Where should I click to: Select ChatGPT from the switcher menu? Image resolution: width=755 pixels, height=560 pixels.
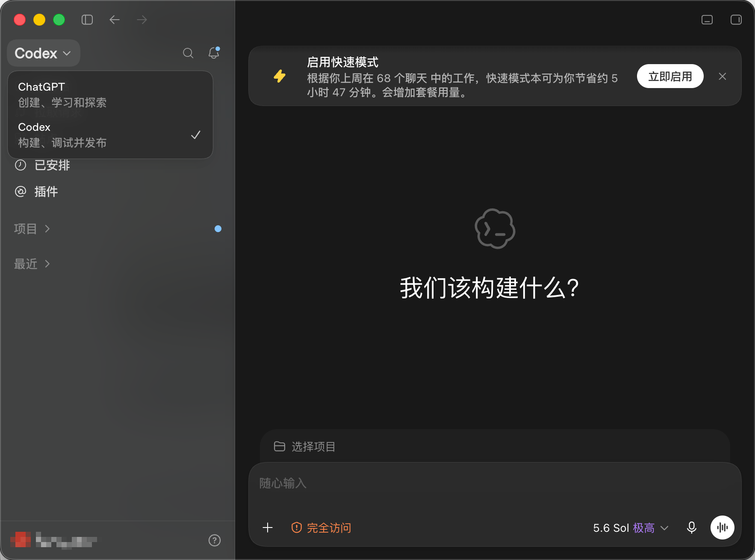pos(110,94)
